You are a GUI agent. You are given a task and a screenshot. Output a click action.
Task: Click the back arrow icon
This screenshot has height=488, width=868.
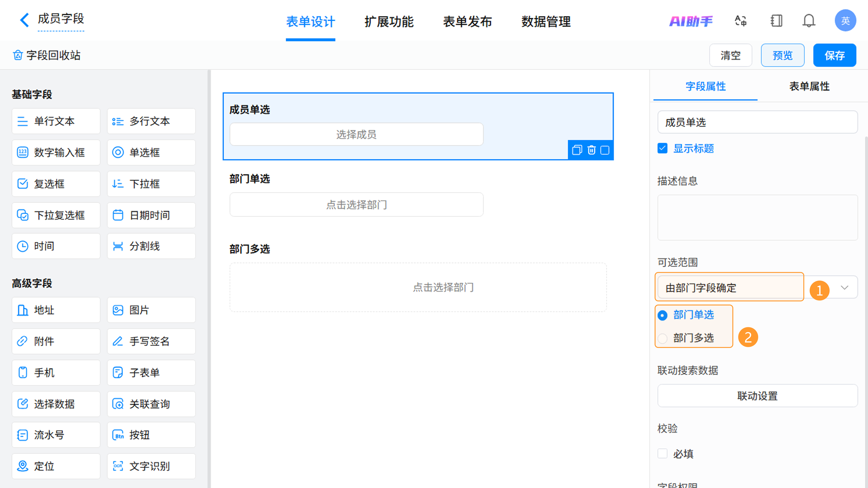(x=24, y=20)
